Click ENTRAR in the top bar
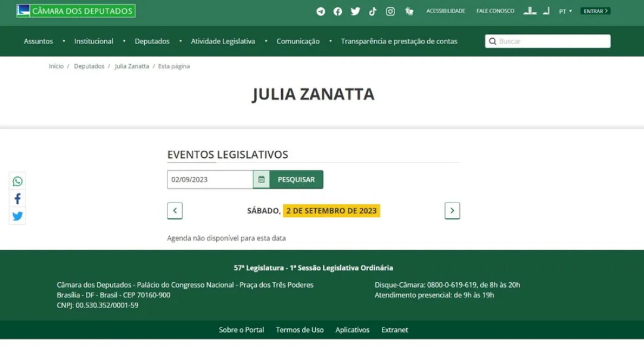 [595, 10]
